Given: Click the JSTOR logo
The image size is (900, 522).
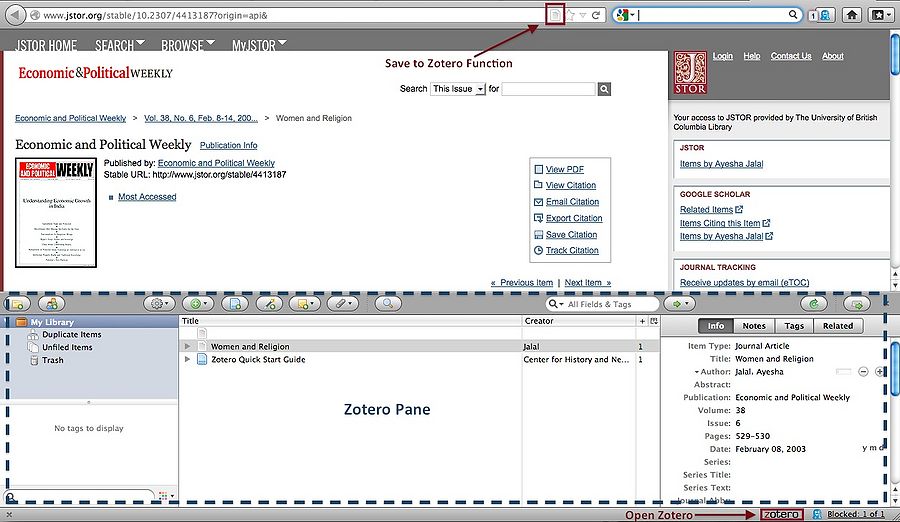Looking at the screenshot, I should (690, 73).
